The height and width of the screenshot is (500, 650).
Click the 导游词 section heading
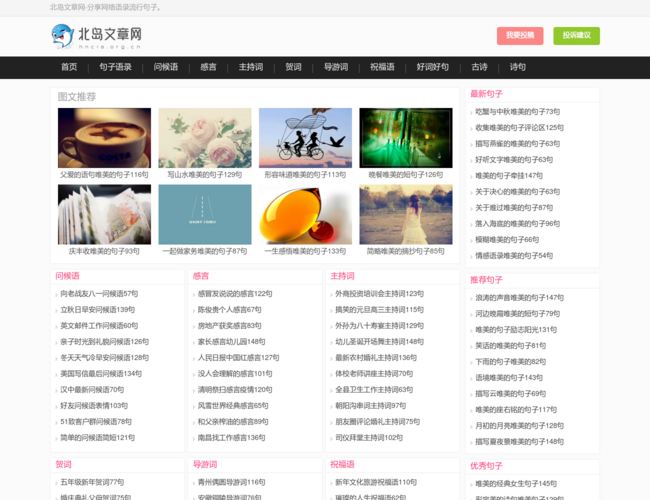tap(205, 464)
